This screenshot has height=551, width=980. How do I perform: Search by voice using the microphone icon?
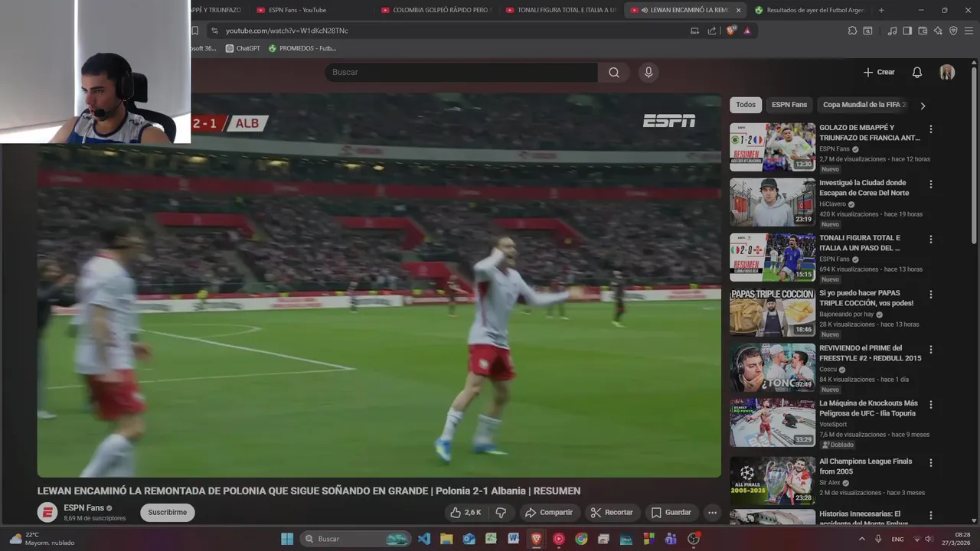648,72
